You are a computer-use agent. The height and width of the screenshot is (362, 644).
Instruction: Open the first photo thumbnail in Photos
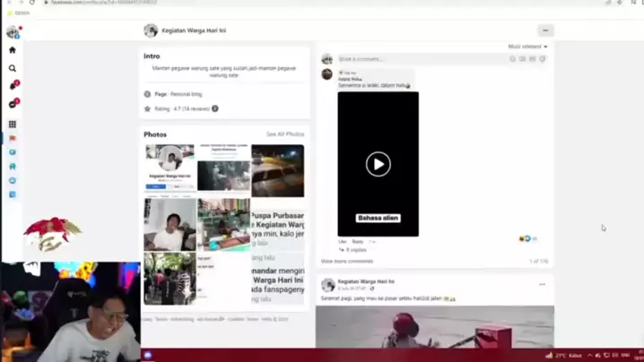coord(170,169)
